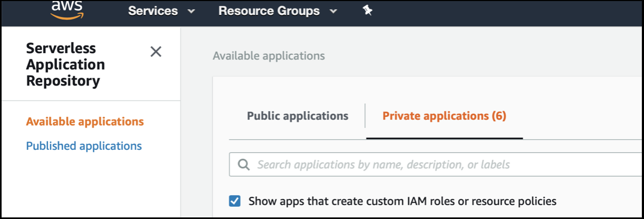The height and width of the screenshot is (219, 644).
Task: Open Available applications in sidebar
Action: pos(85,122)
